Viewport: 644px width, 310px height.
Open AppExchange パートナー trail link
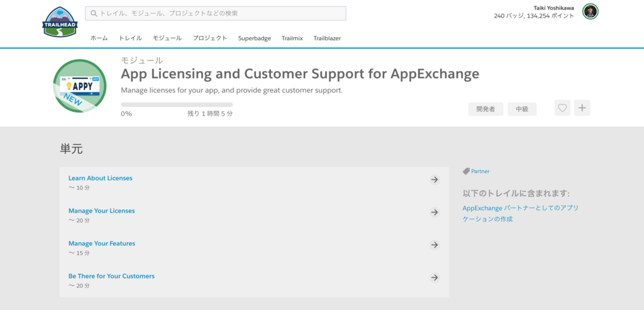coord(520,214)
